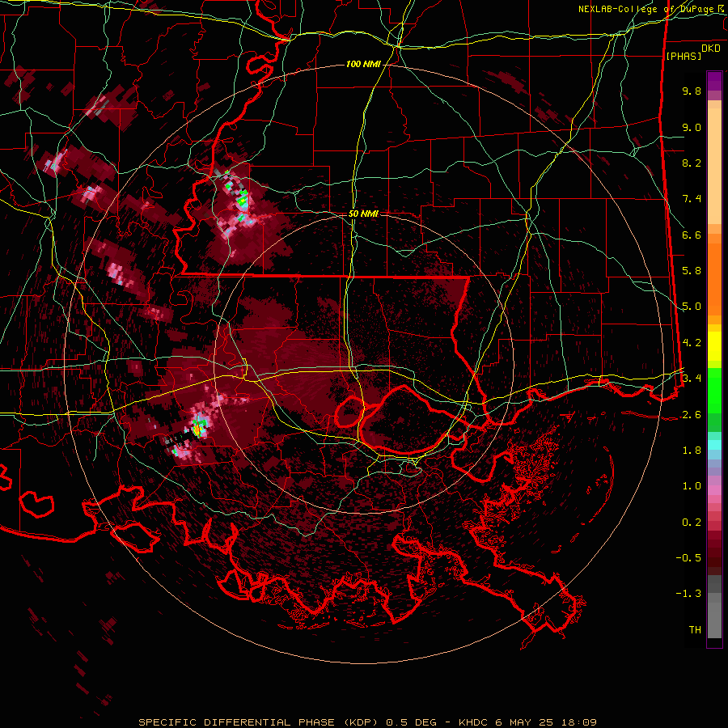Click the green-core storm cell north of 50 NMI ring
The image size is (728, 728).
point(241,201)
